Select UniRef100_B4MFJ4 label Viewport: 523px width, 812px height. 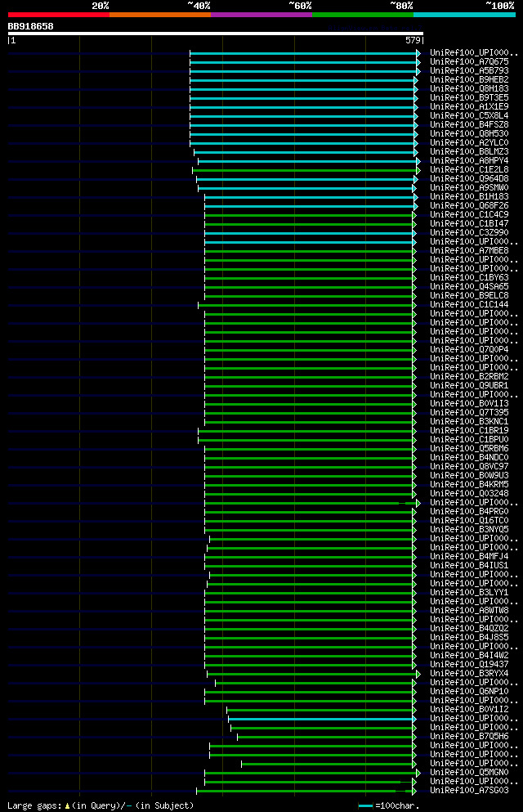tap(469, 557)
